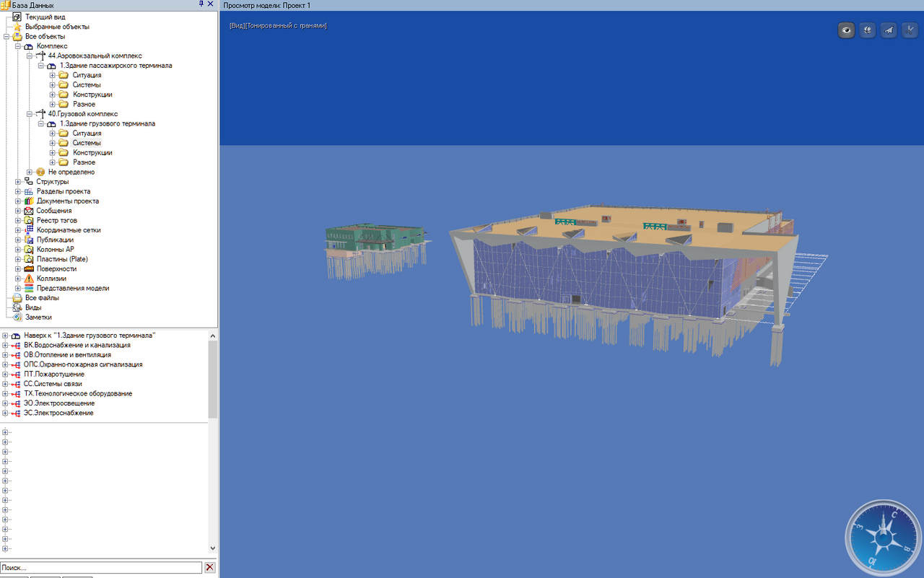Expand Разделы проекта node

coord(18,191)
